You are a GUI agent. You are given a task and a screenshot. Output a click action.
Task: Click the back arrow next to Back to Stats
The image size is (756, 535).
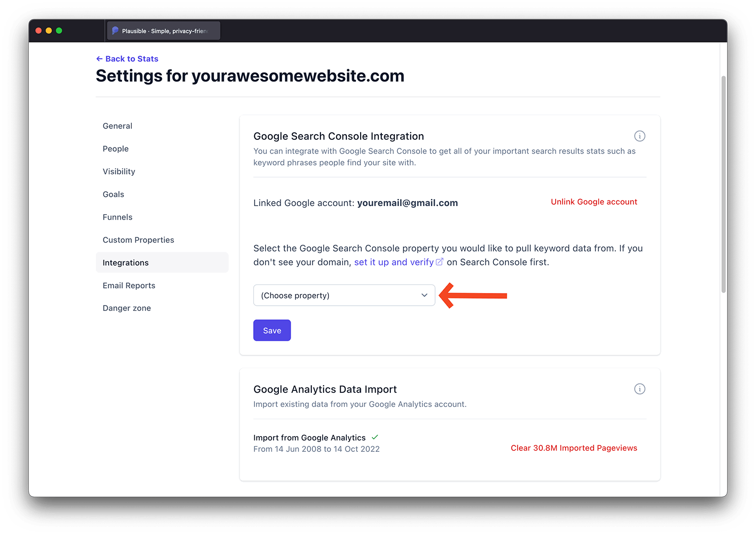(x=99, y=59)
